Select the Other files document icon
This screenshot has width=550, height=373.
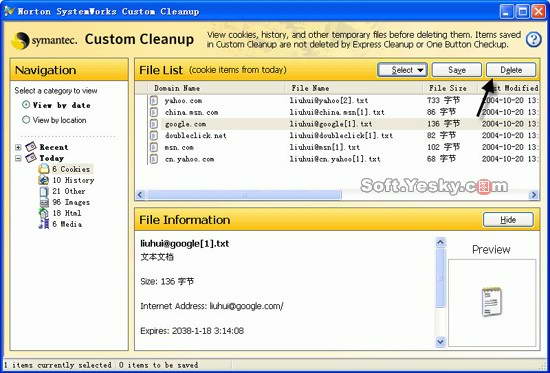click(44, 191)
